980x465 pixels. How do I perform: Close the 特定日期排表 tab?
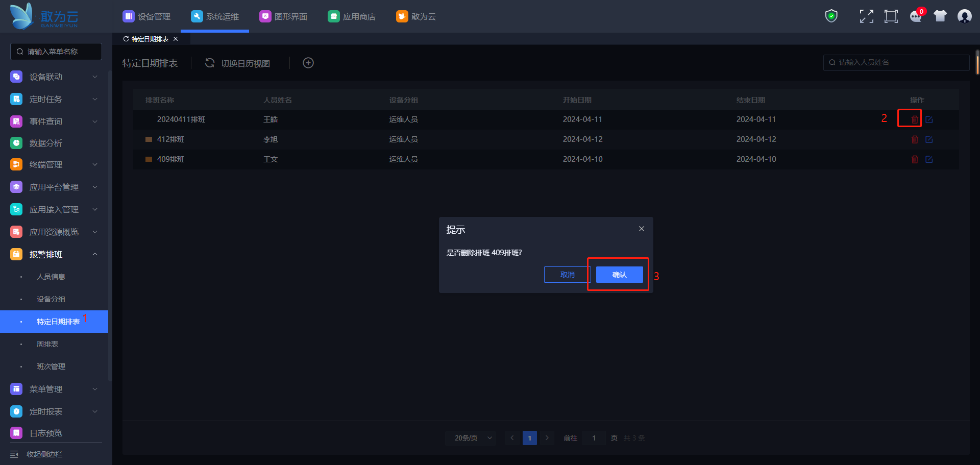point(176,39)
